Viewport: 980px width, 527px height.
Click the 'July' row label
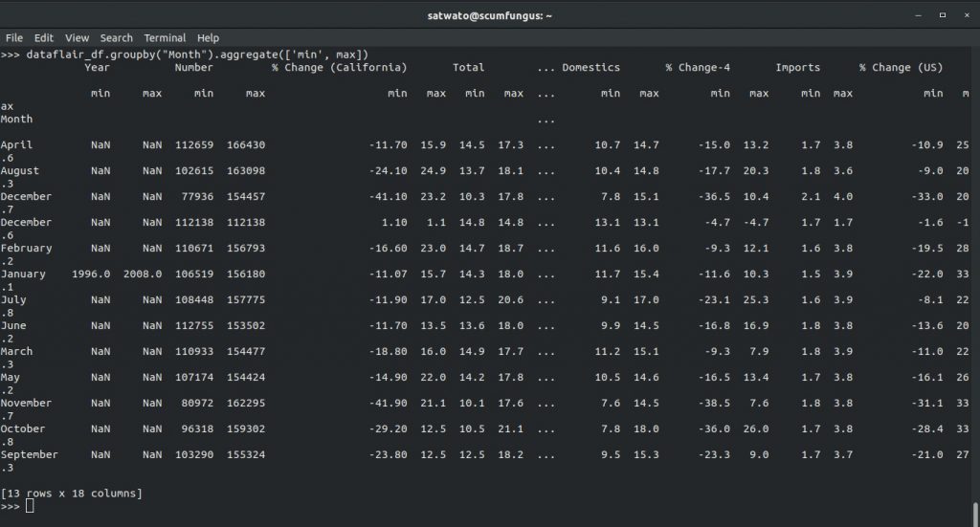(x=13, y=299)
